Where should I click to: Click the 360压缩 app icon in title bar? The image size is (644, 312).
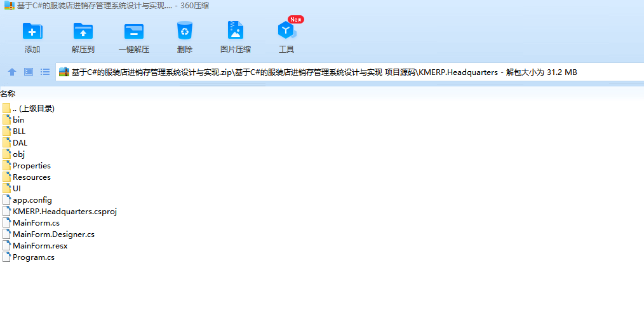pyautogui.click(x=10, y=5)
